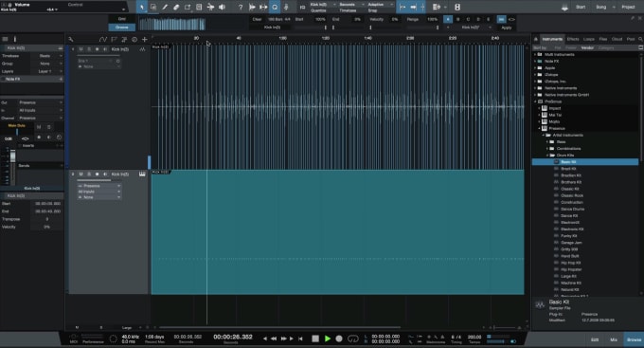Search the browser with magnifier icon
Image resolution: width=644 pixels, height=348 pixels.
640,39
